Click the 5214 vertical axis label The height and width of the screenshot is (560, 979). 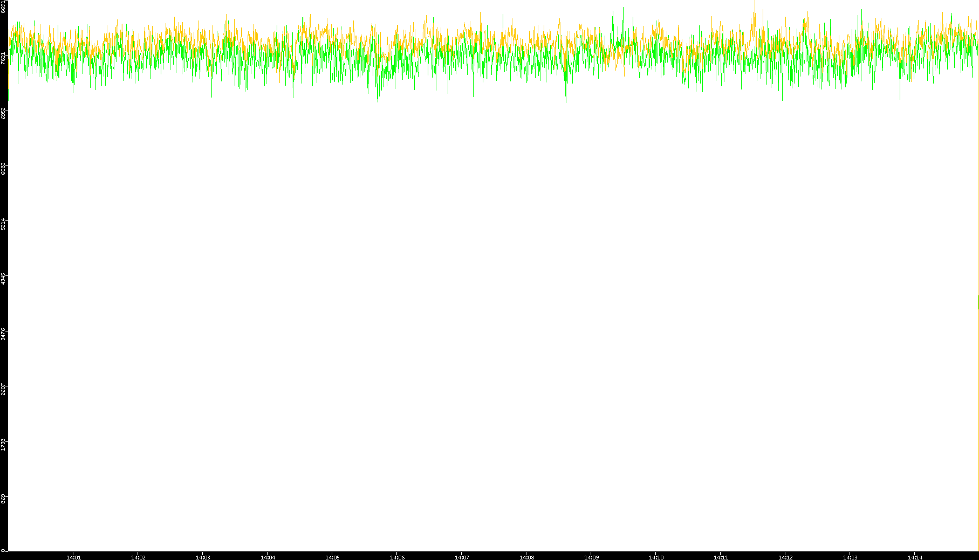pyautogui.click(x=3, y=224)
